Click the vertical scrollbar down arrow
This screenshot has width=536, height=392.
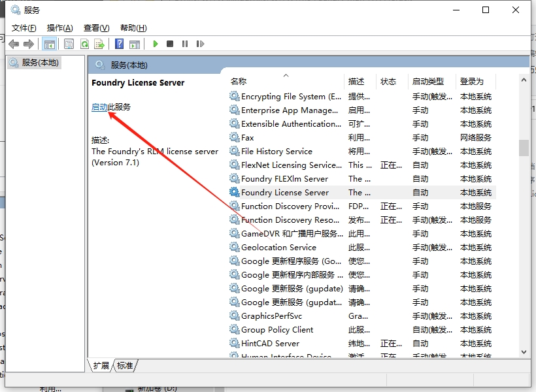coord(524,352)
